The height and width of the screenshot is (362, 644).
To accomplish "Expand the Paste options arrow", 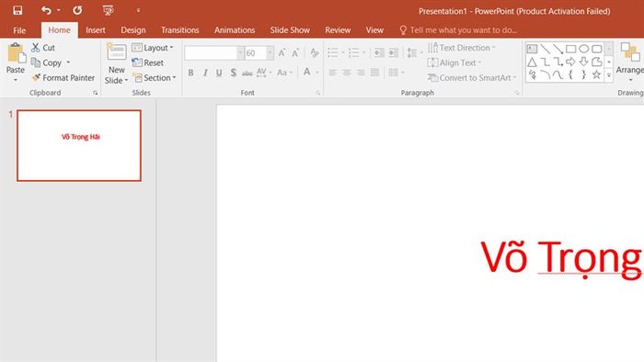I will tap(16, 80).
